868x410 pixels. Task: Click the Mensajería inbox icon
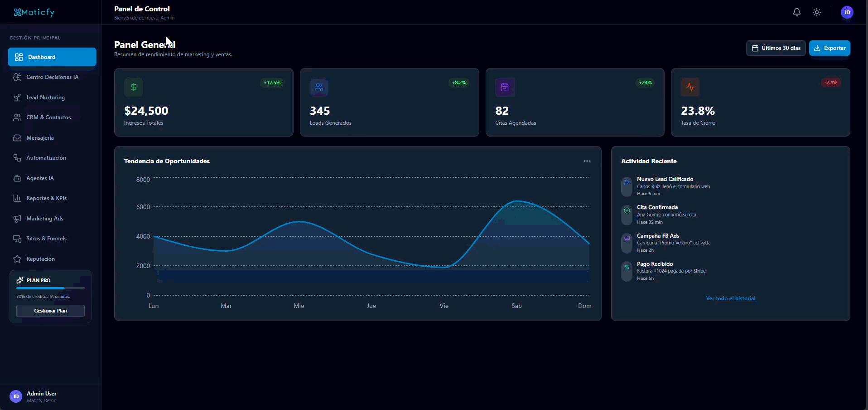pyautogui.click(x=17, y=138)
